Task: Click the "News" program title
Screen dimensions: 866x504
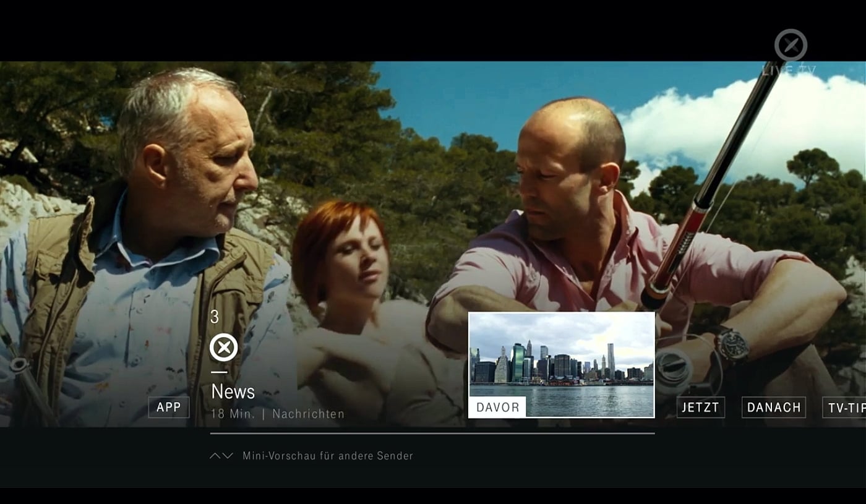Action: point(232,391)
